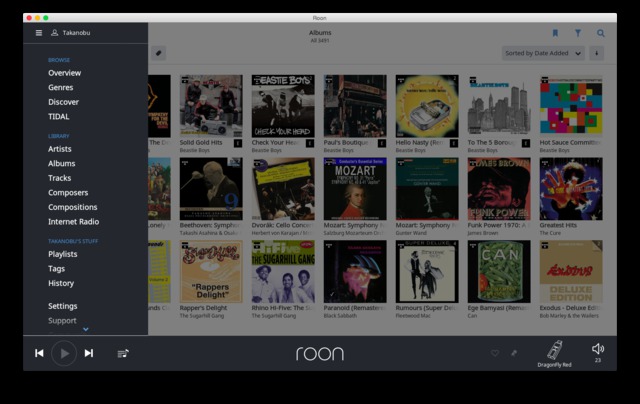Click the Can artist link

click(x=472, y=316)
